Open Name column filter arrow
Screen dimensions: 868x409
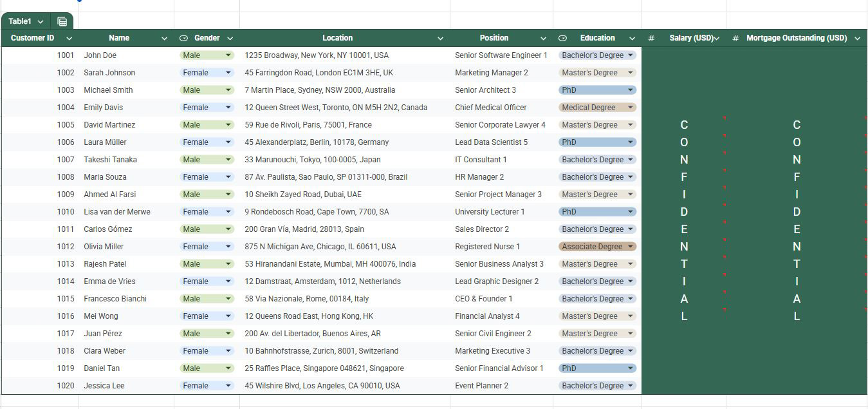(x=164, y=38)
